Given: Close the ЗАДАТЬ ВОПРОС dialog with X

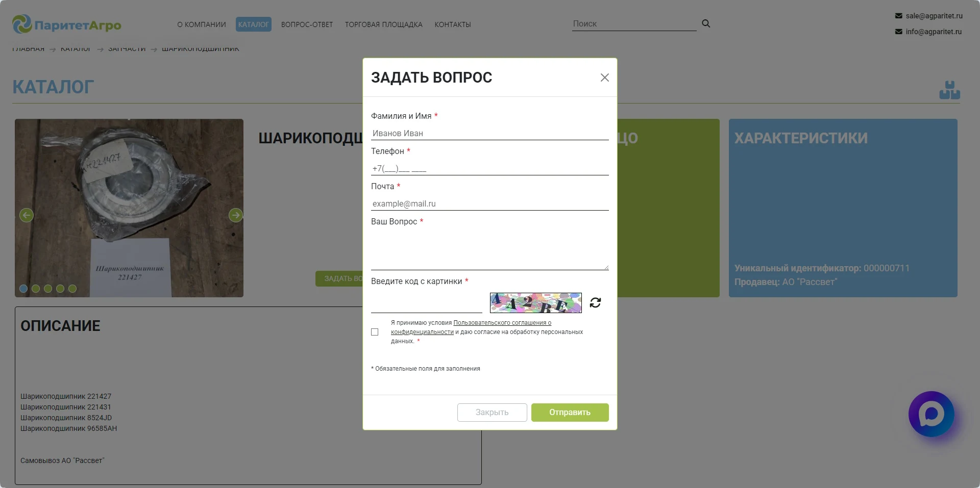Looking at the screenshot, I should click(x=604, y=78).
